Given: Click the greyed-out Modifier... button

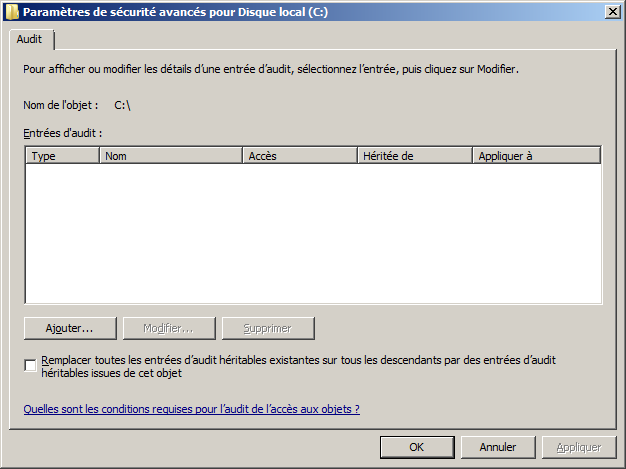Looking at the screenshot, I should pos(168,328).
